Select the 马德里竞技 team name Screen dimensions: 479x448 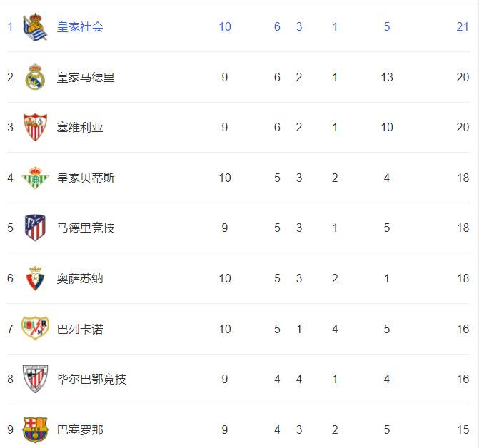(x=86, y=228)
